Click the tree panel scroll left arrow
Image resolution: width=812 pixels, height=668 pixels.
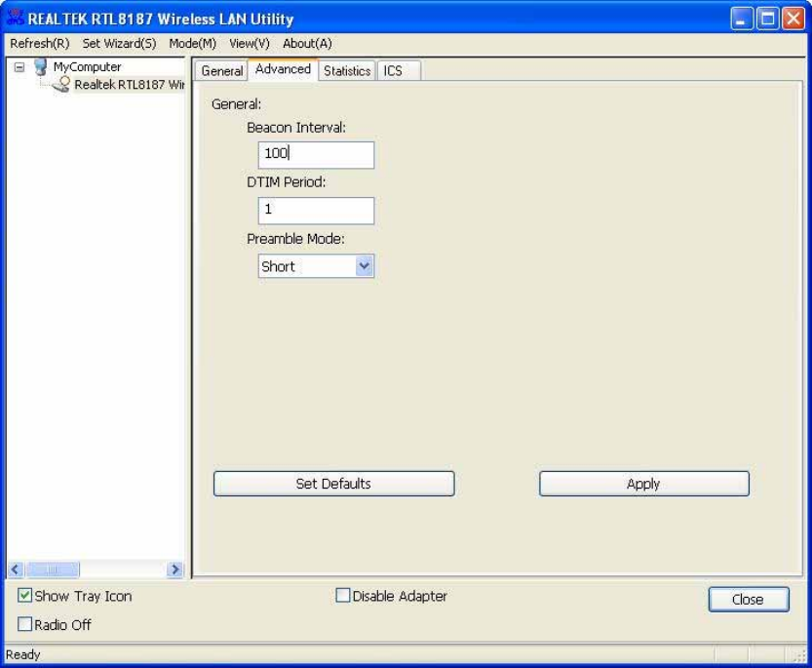[16, 570]
